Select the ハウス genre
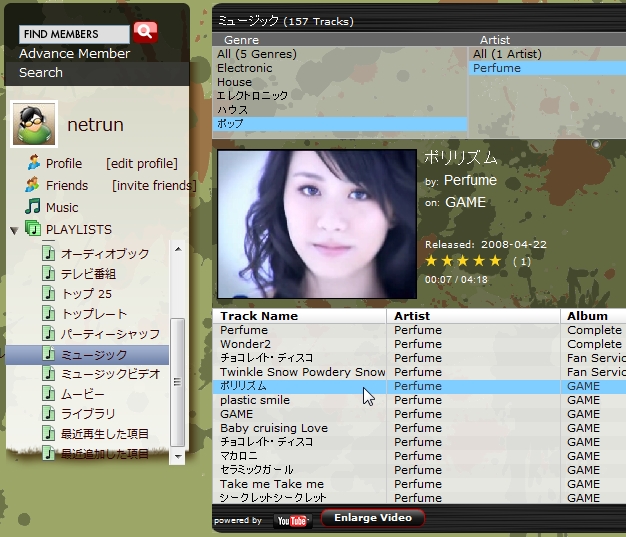 pyautogui.click(x=340, y=110)
